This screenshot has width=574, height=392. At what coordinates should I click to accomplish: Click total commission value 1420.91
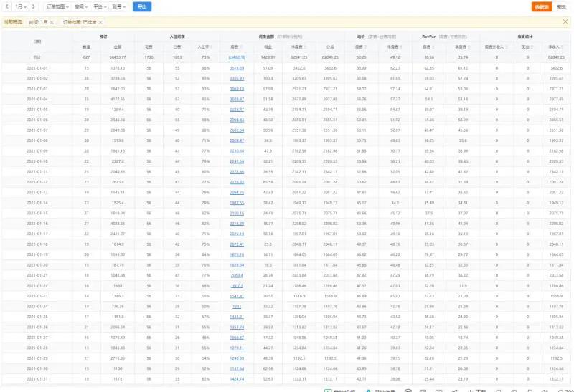pyautogui.click(x=268, y=57)
